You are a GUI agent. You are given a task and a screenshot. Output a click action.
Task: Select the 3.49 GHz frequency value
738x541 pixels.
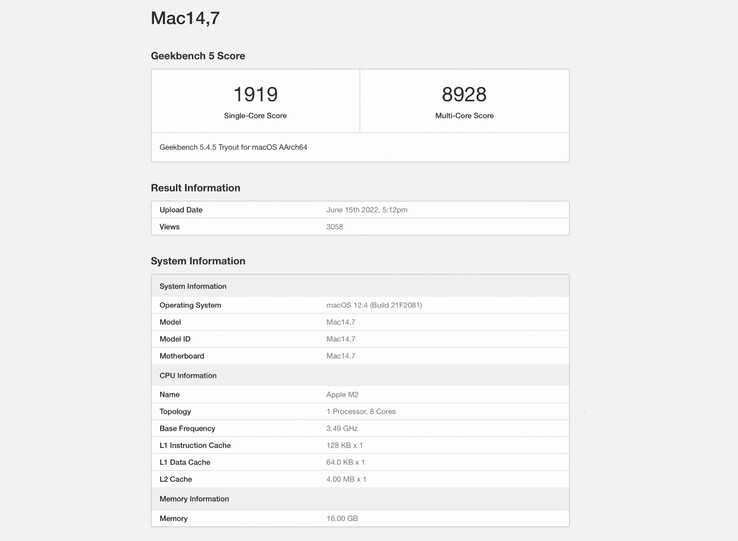[x=342, y=428]
